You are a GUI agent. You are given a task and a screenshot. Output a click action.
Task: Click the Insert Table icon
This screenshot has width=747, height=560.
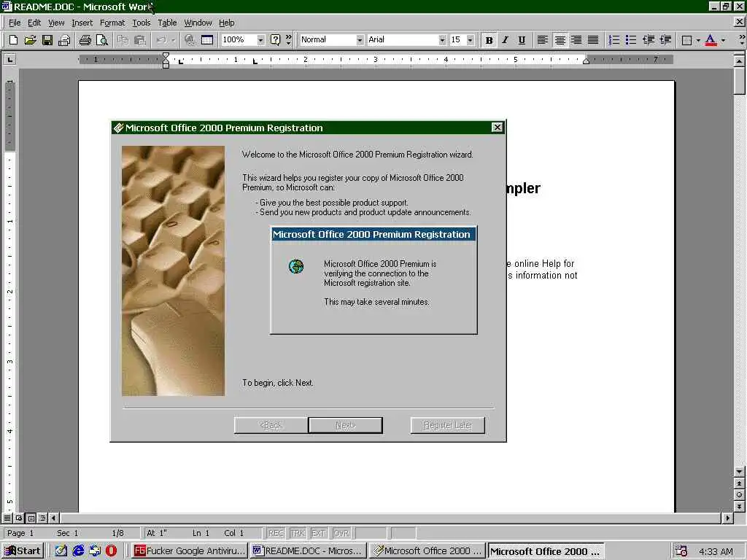pos(206,40)
